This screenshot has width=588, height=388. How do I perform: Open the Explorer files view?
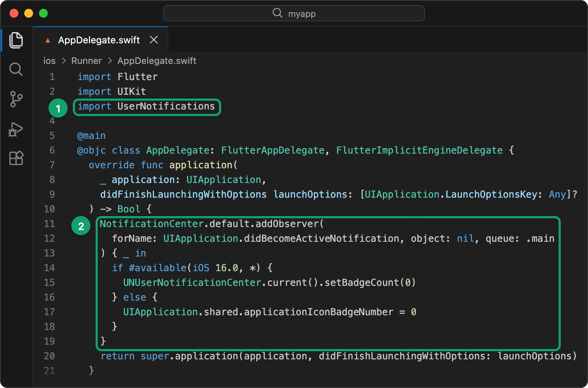click(x=16, y=40)
